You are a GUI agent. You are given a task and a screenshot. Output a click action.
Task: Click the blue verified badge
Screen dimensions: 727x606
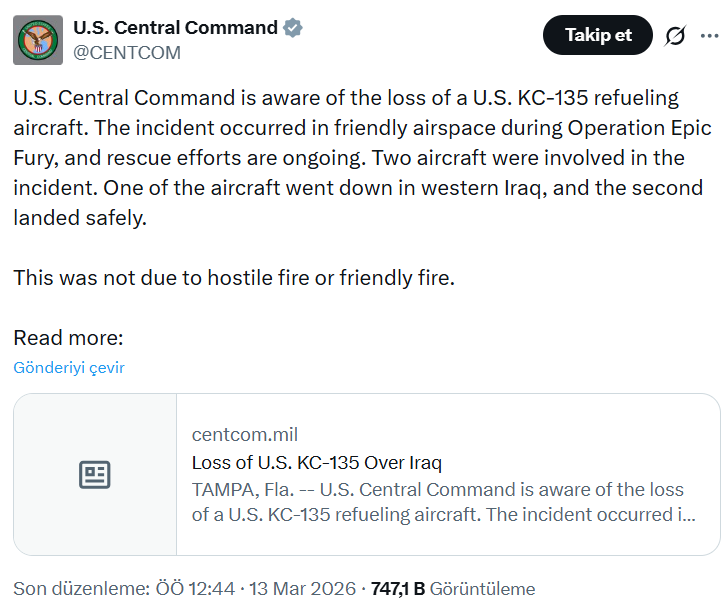click(x=293, y=28)
